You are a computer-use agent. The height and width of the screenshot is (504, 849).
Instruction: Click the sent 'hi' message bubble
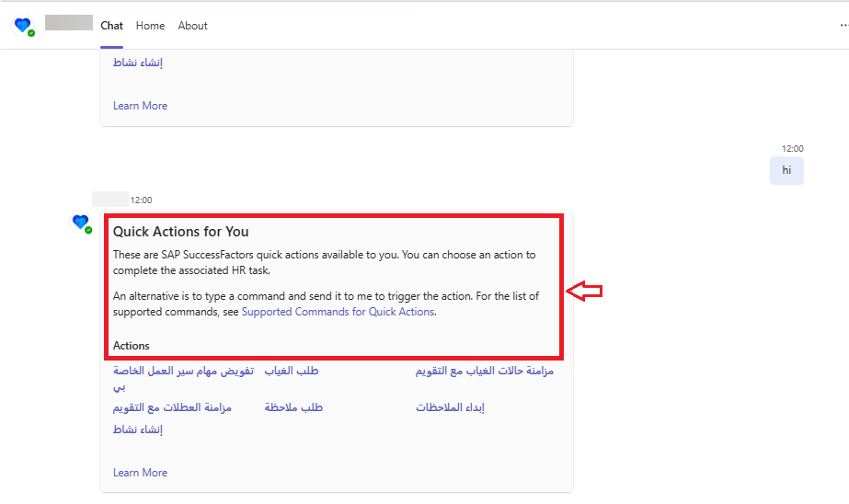(x=786, y=170)
